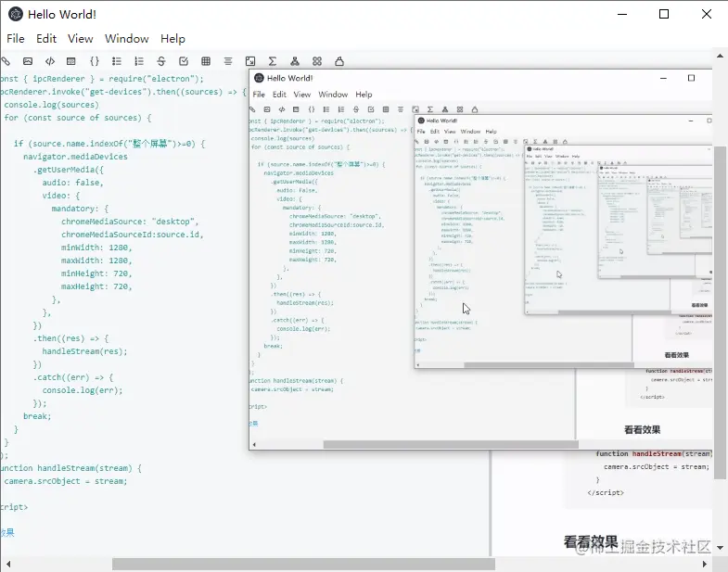This screenshot has height=572, width=728.
Task: Click 'camera.srcObject = stream;' at main window's left
Action: pos(66,481)
